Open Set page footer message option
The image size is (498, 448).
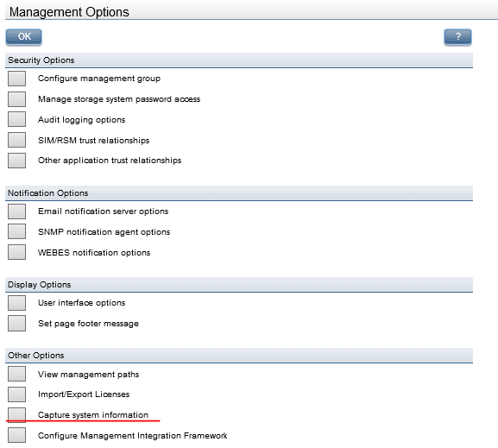coord(17,324)
